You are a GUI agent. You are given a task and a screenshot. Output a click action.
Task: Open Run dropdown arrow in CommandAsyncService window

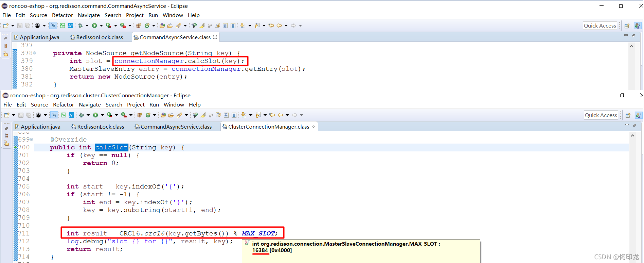pos(101,26)
